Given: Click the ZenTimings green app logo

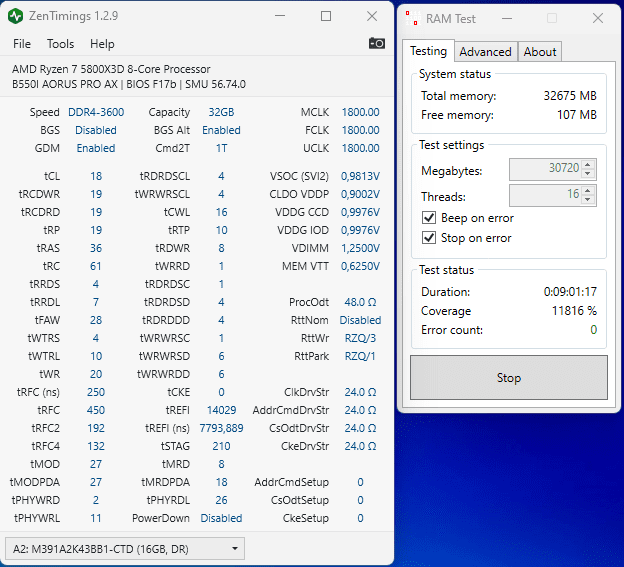Looking at the screenshot, I should [x=16, y=16].
